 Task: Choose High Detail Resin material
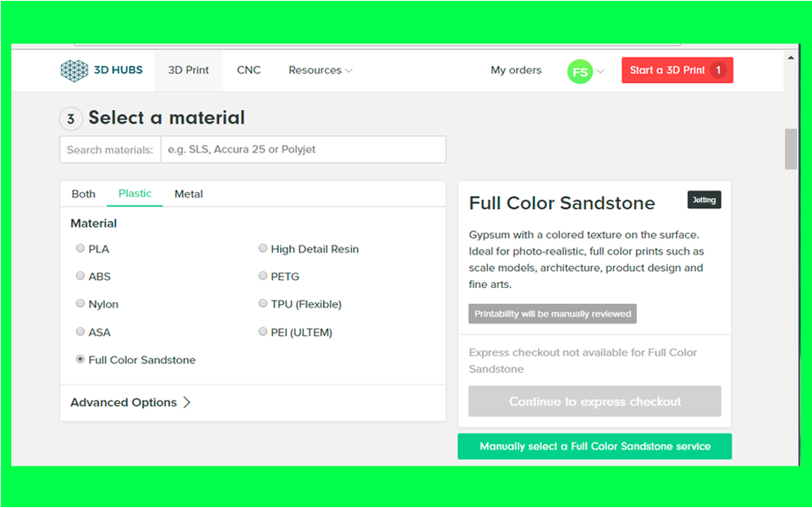(263, 249)
